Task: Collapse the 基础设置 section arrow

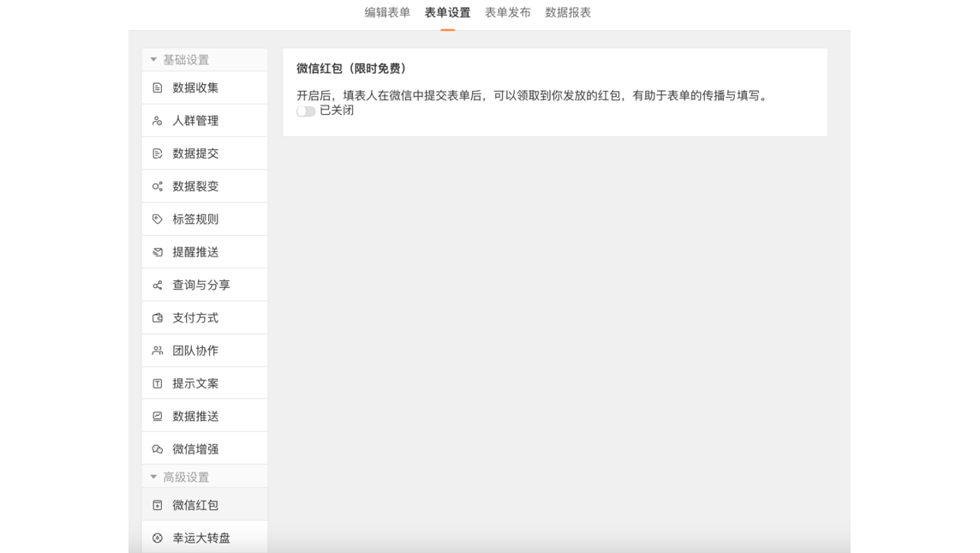Action: (x=153, y=59)
